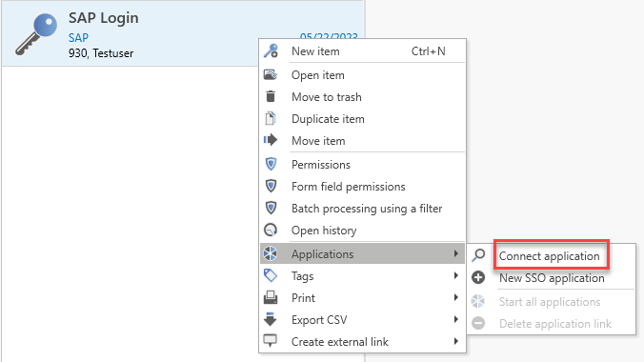Click the Permissions shield icon
This screenshot has height=362, width=644.
[271, 164]
